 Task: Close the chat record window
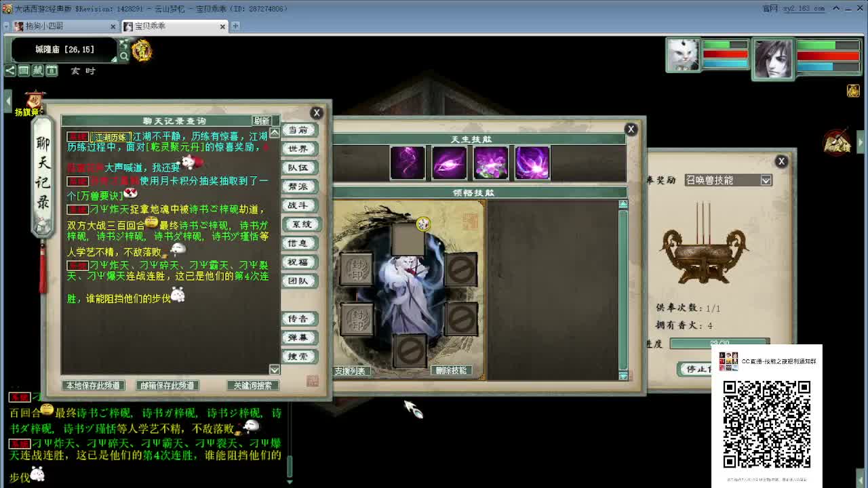317,113
